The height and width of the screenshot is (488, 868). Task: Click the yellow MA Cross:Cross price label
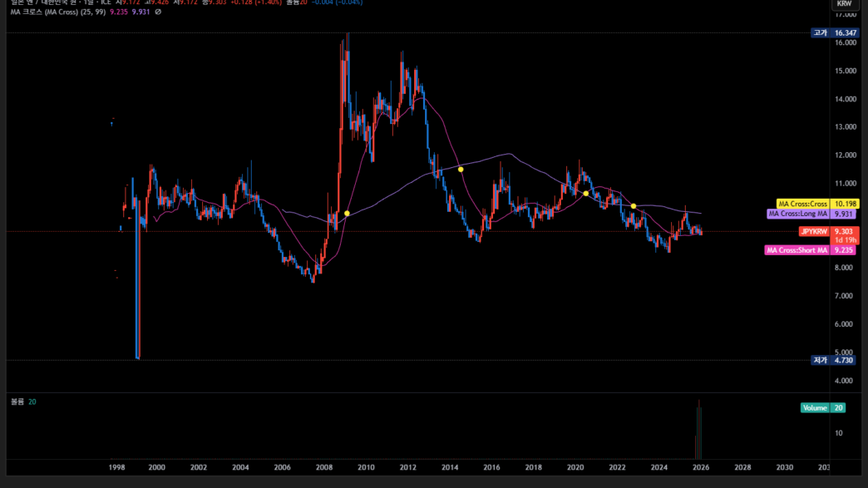801,204
